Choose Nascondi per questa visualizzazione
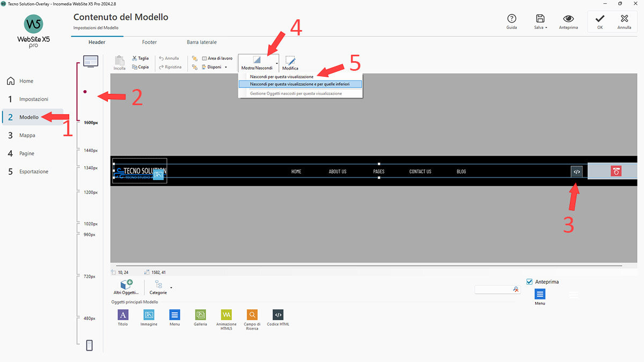Viewport: 644px width, 362px height. pos(282,77)
